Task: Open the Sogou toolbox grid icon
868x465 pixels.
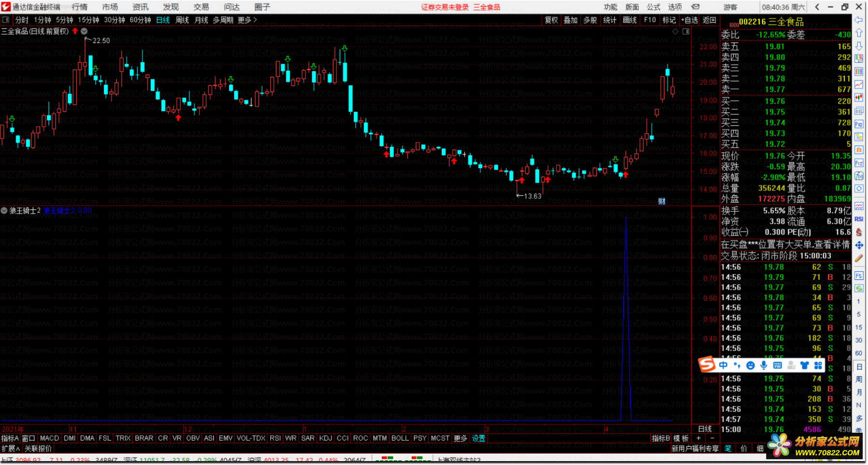Action: (x=818, y=365)
